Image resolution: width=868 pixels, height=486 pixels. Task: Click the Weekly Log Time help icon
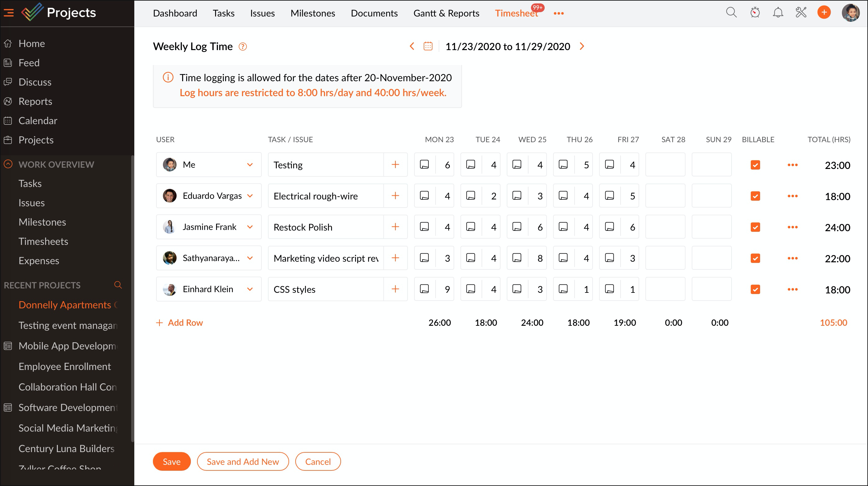(242, 47)
